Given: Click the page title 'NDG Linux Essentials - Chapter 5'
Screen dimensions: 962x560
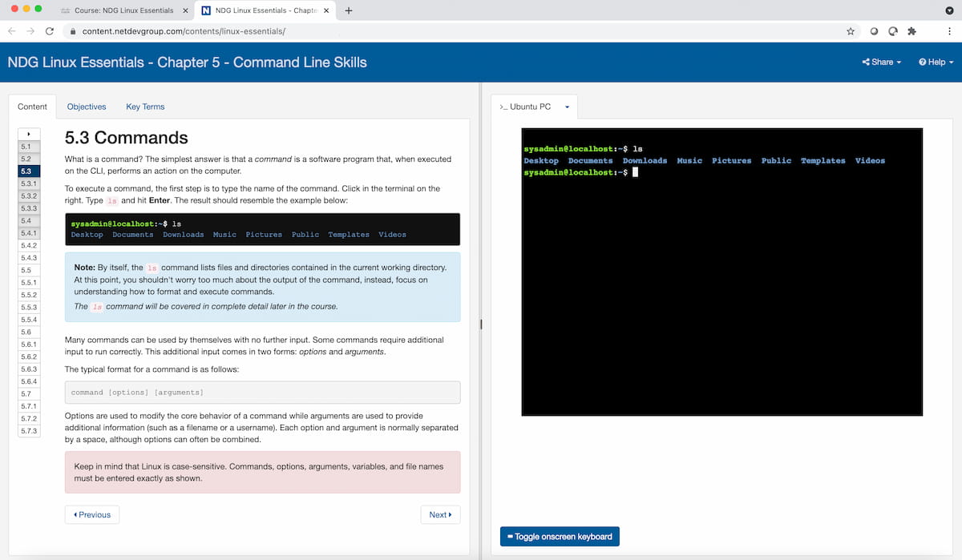Looking at the screenshot, I should pyautogui.click(x=188, y=62).
